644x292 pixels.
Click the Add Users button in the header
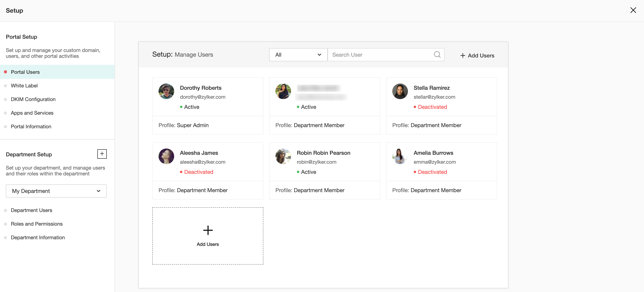click(477, 55)
